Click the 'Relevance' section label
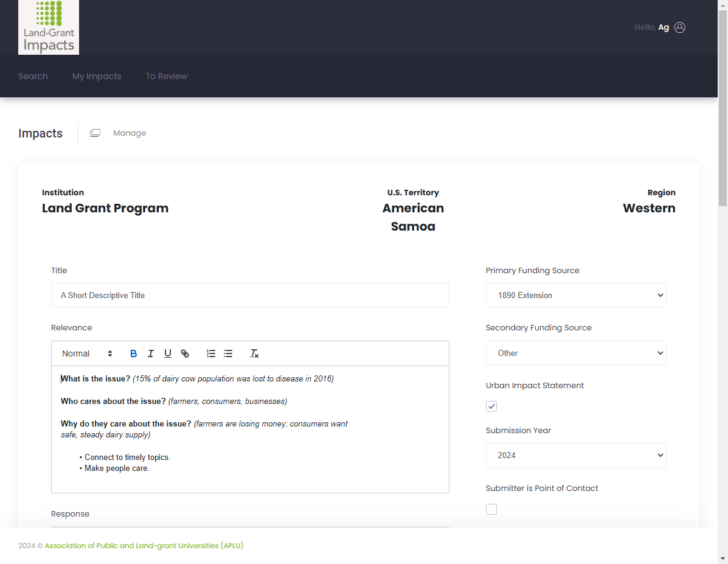Image resolution: width=728 pixels, height=564 pixels. 72,327
